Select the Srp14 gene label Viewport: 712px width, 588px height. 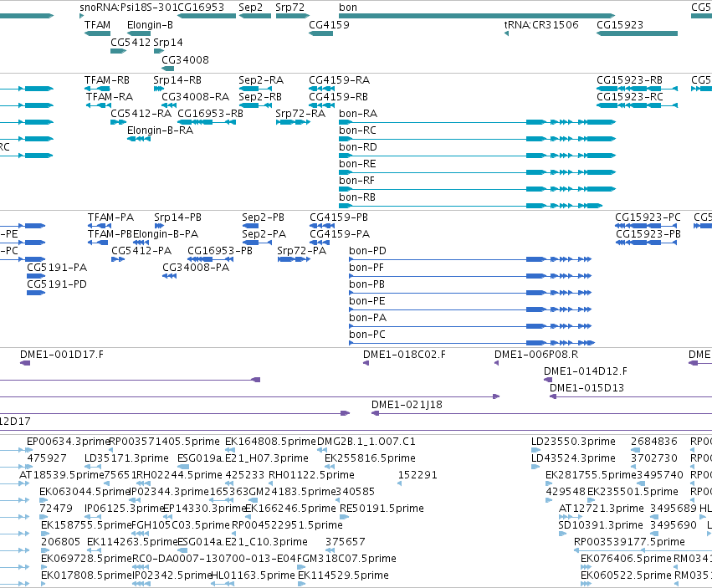point(168,42)
